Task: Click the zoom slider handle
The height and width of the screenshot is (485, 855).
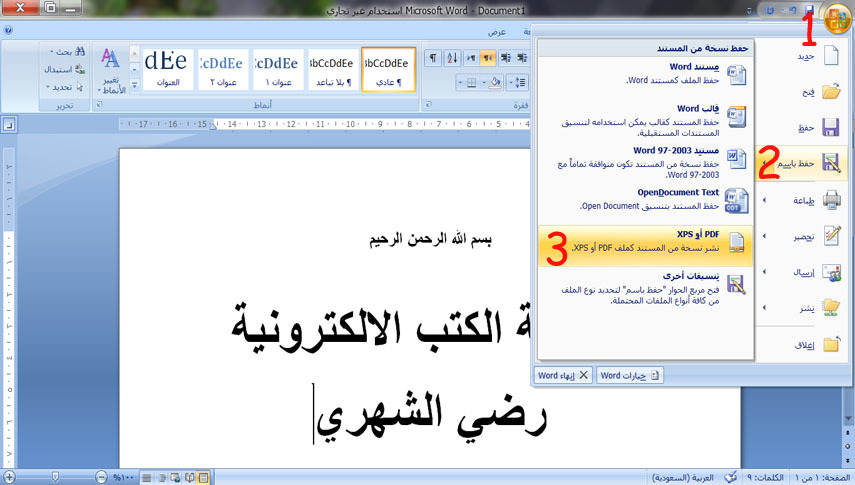Action: (x=55, y=477)
